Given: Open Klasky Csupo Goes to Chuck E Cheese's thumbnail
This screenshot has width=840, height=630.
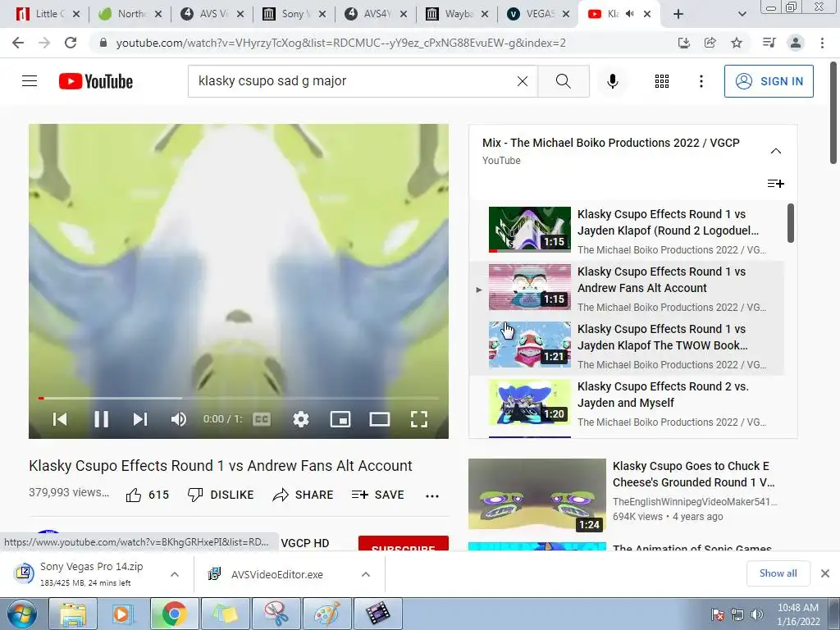Looking at the screenshot, I should tap(536, 495).
